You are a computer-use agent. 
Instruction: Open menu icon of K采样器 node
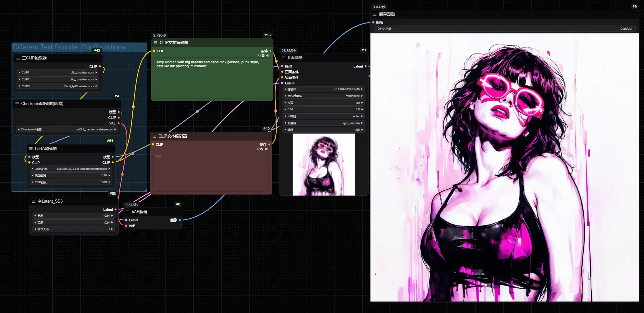click(284, 58)
